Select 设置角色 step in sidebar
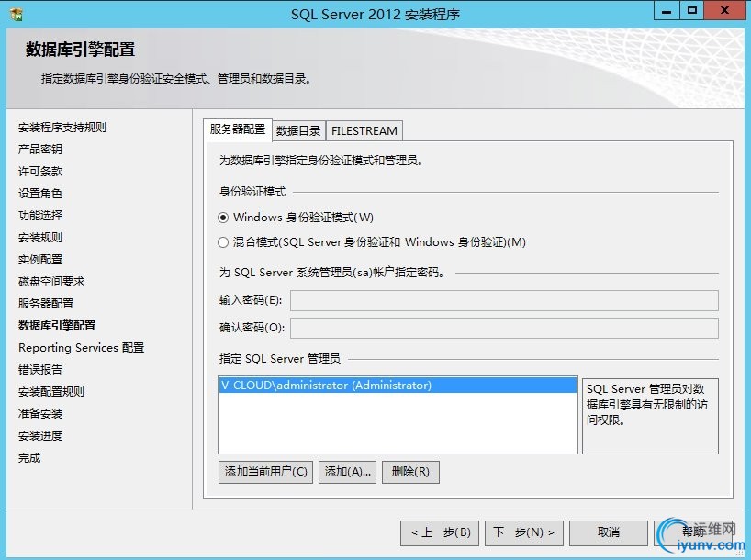This screenshot has height=560, width=751. coord(40,194)
